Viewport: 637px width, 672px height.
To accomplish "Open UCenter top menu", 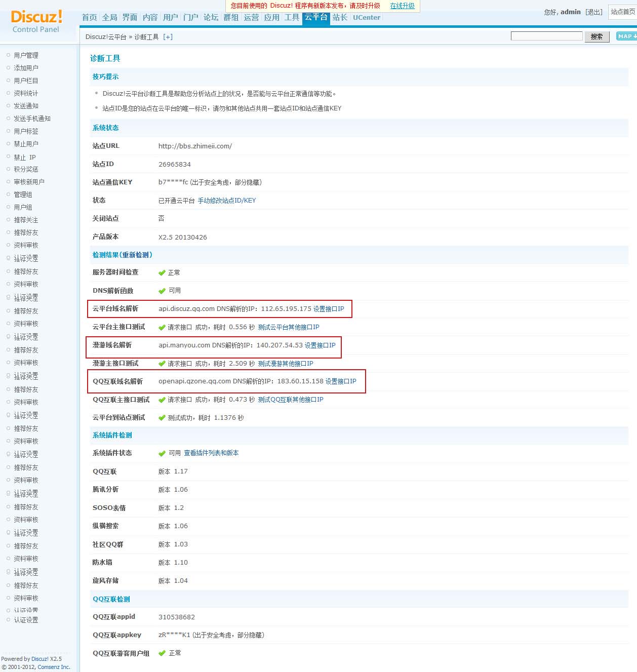I will tap(367, 17).
